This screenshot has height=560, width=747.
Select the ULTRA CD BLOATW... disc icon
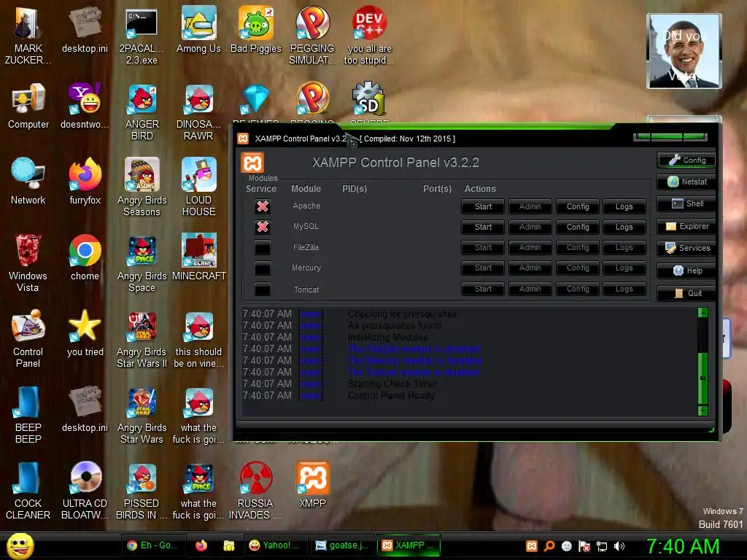pos(85,489)
